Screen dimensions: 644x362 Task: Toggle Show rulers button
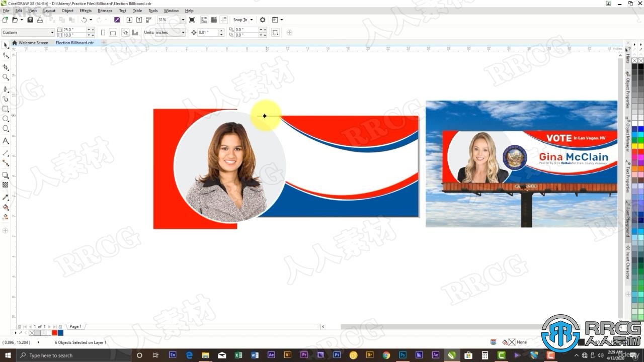click(204, 20)
